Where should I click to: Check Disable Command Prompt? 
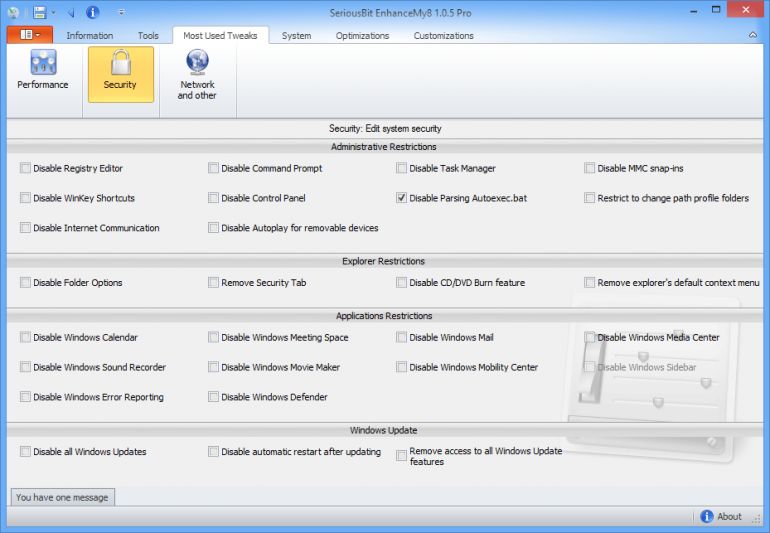coord(213,168)
